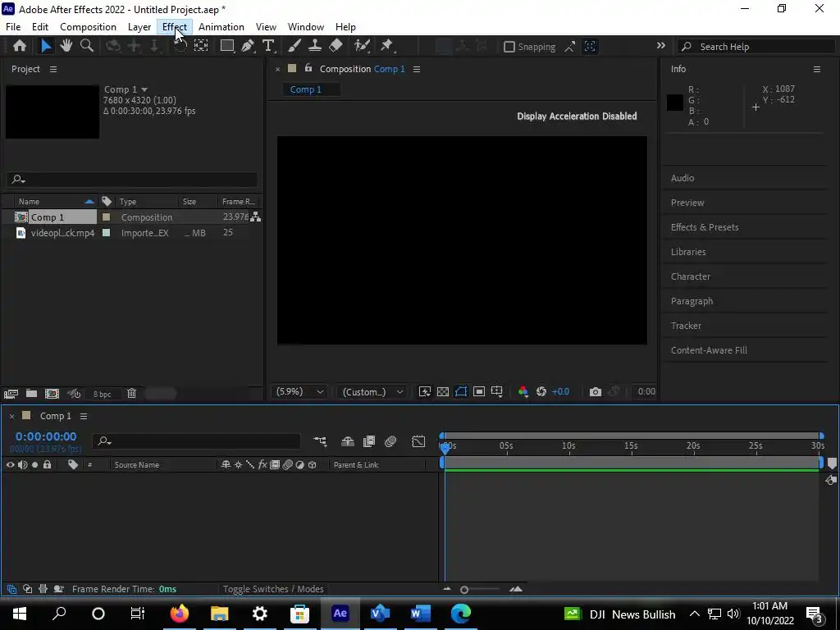Expand the toolbar overflow chevrons
The width and height of the screenshot is (840, 630).
tap(661, 46)
